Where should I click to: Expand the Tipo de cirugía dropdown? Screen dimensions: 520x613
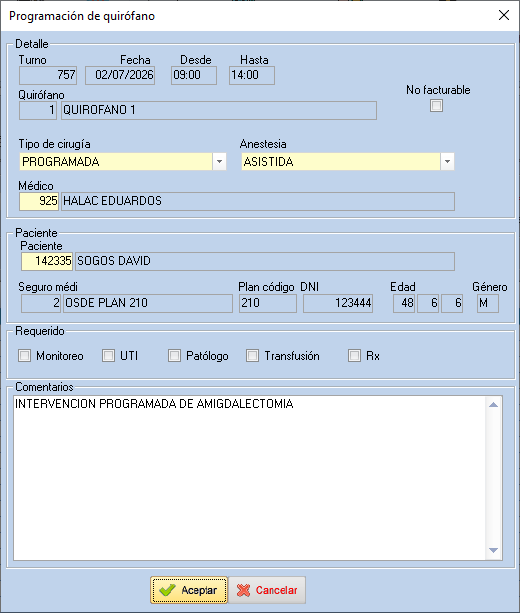click(219, 161)
